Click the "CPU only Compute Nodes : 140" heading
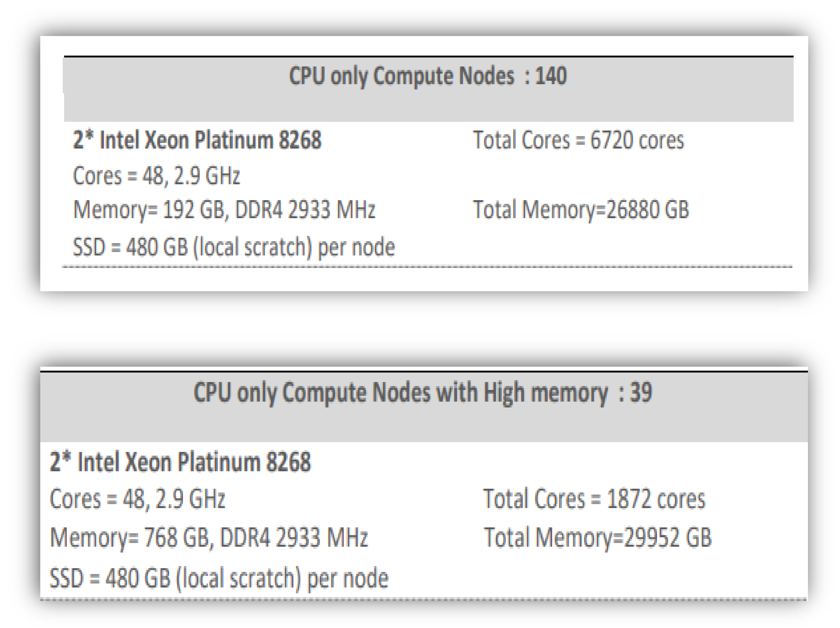Image resolution: width=840 pixels, height=628 pixels. 428,76
